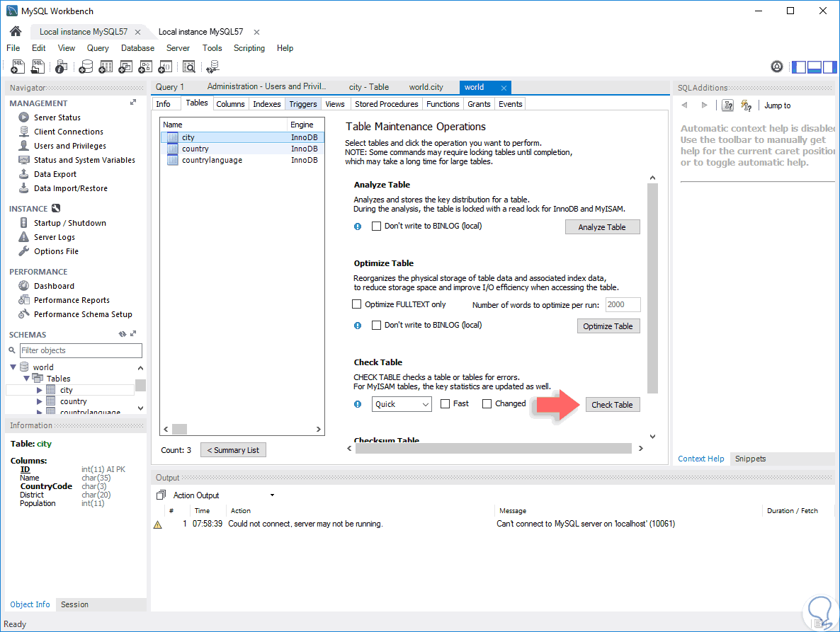Click the maintenance panel horizontal scrollbar
840x632 pixels.
[x=494, y=449]
